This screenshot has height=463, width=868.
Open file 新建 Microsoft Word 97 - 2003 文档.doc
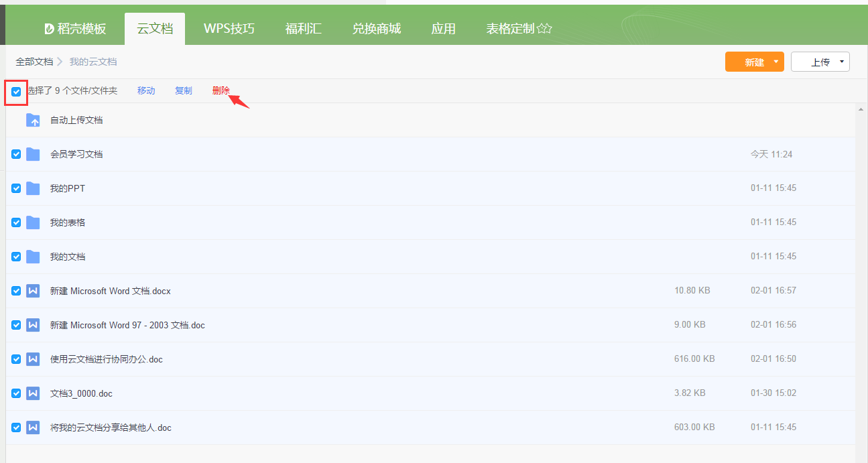[x=127, y=325]
